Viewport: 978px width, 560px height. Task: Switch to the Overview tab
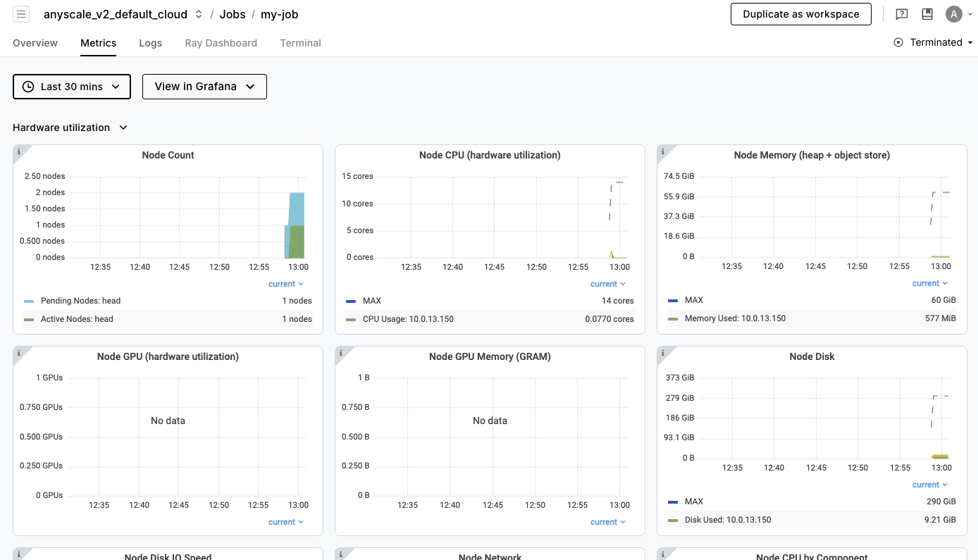(35, 43)
